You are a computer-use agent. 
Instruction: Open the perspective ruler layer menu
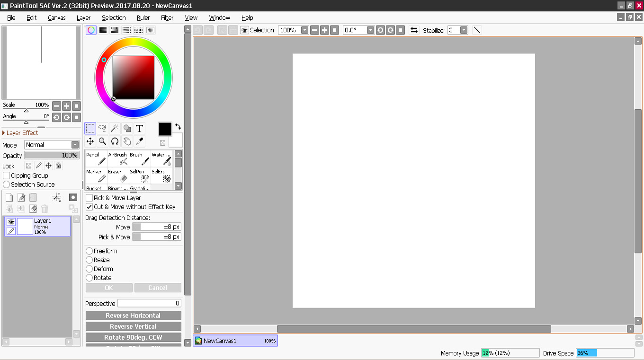[57, 197]
